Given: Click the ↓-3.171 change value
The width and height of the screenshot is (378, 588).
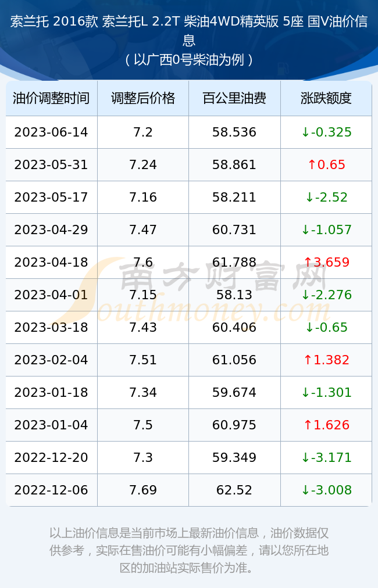Looking at the screenshot, I should tap(326, 457).
